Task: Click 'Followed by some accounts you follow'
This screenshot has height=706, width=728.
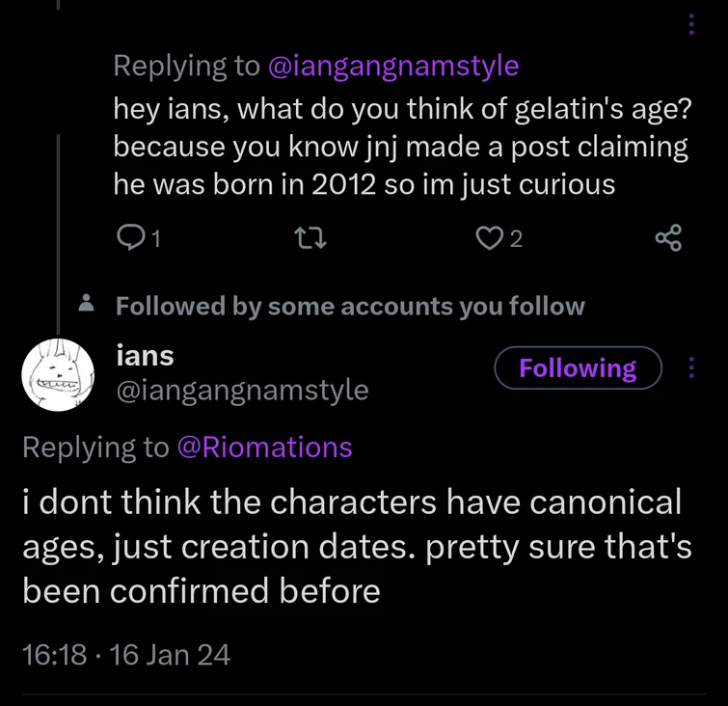Action: pyautogui.click(x=350, y=306)
